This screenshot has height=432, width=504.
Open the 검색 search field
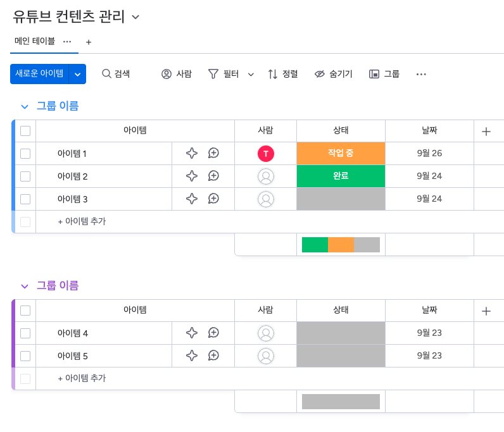pos(116,74)
